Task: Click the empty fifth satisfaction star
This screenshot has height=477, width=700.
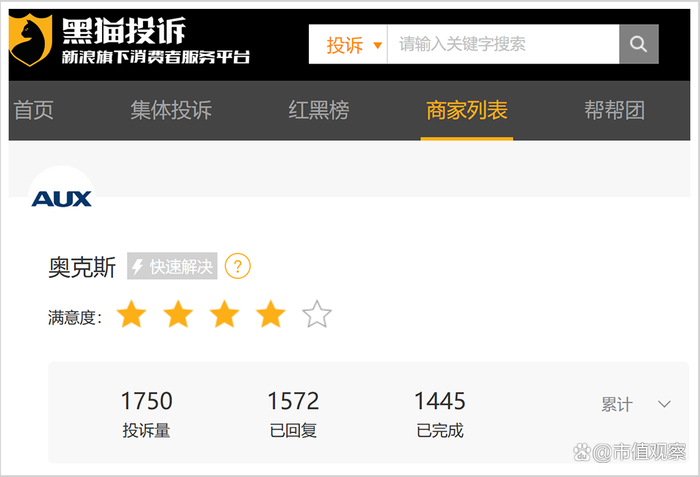Action: (x=317, y=314)
